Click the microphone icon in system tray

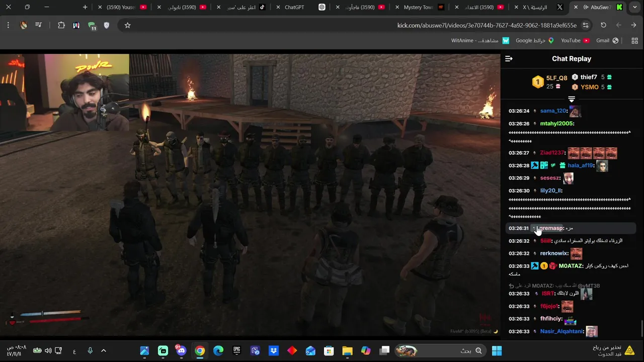(x=90, y=350)
